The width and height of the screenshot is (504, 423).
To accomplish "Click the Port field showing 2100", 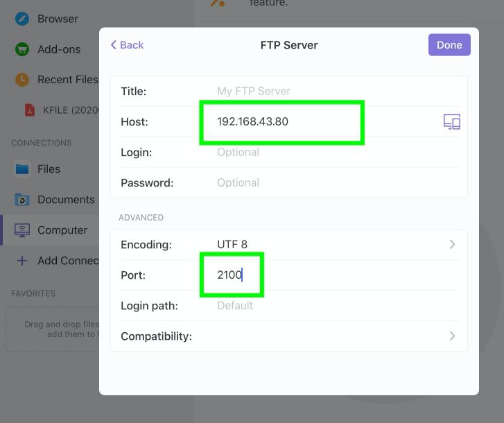I will (229, 275).
